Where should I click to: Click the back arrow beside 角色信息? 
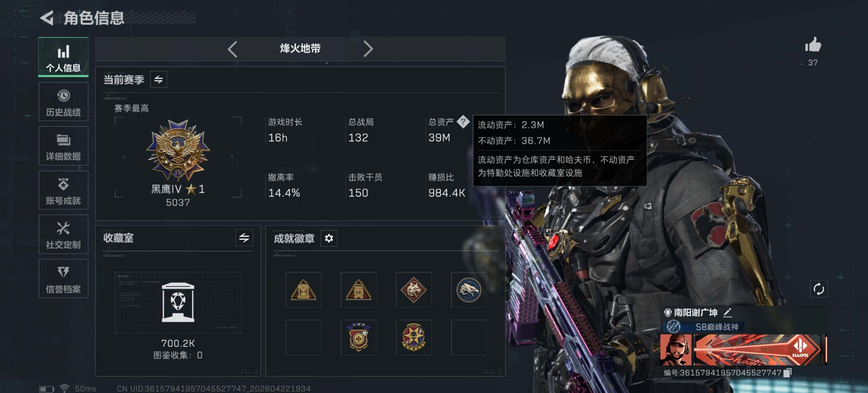point(47,18)
